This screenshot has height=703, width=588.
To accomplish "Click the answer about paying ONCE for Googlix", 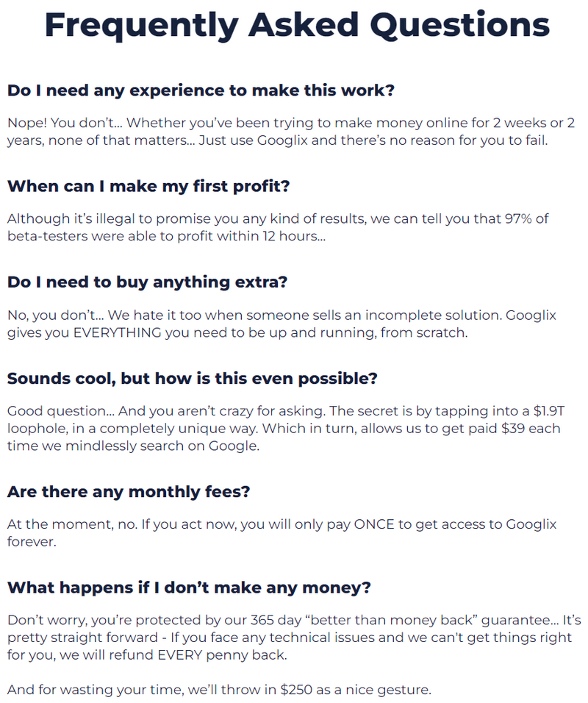I will coord(282,533).
